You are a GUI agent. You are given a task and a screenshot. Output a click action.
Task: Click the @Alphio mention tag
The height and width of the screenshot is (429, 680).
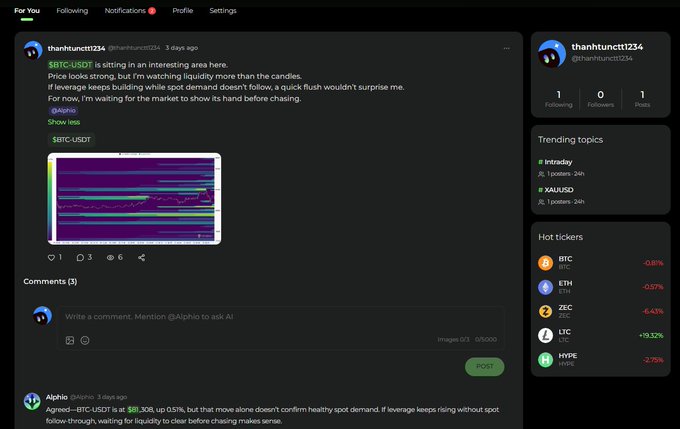coord(63,111)
